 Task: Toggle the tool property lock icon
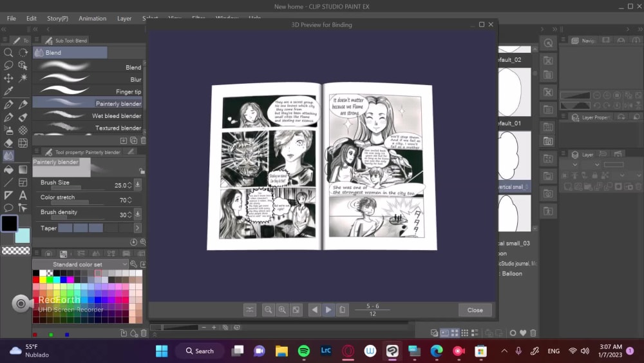[x=142, y=171]
